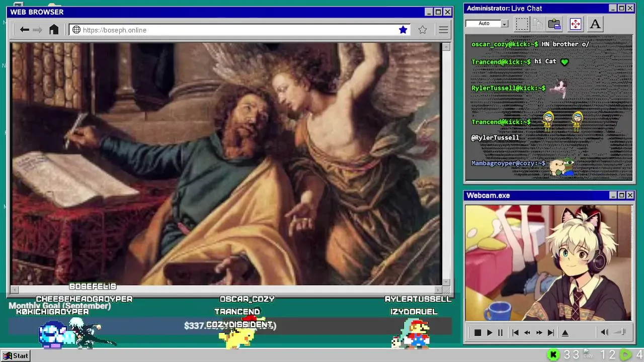This screenshot has width=644, height=362.
Task: Open the Auto dropdown in Live Chat
Action: (505, 24)
